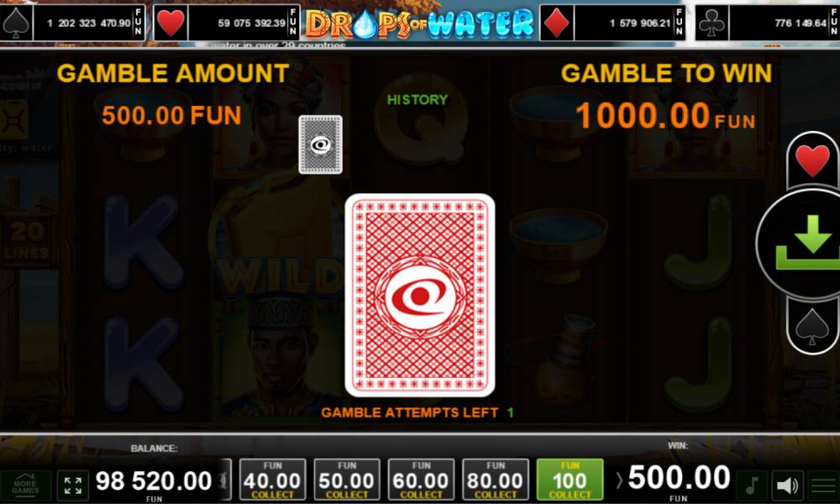The image size is (840, 504).
Task: Click the club jackpot icon
Action: (711, 23)
